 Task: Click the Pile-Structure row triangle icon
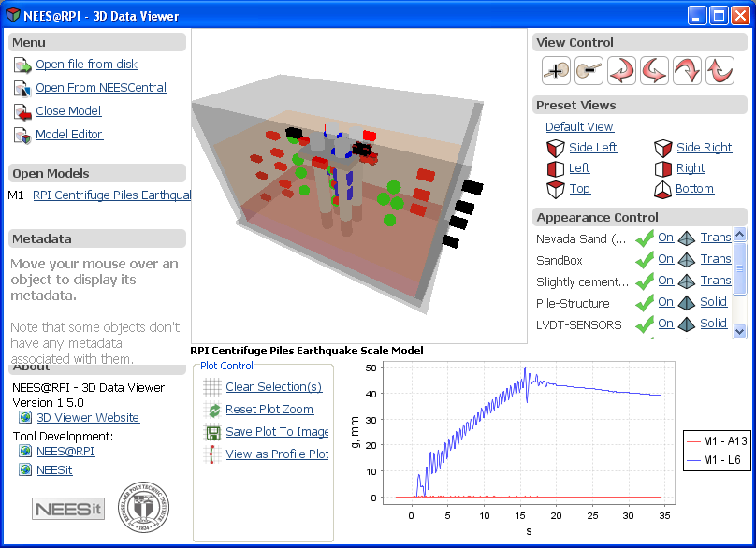click(x=687, y=303)
